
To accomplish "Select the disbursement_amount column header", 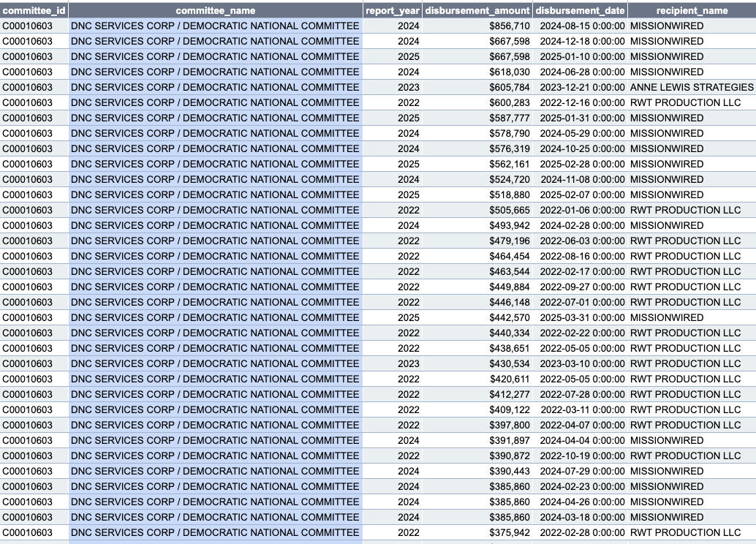I will coord(477,10).
